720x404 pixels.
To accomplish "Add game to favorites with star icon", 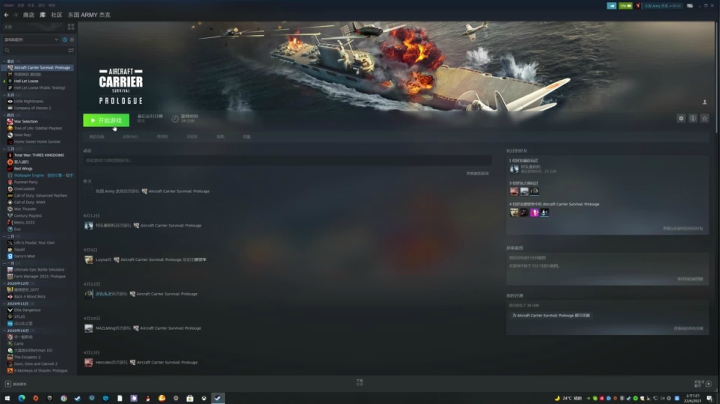I will click(705, 118).
